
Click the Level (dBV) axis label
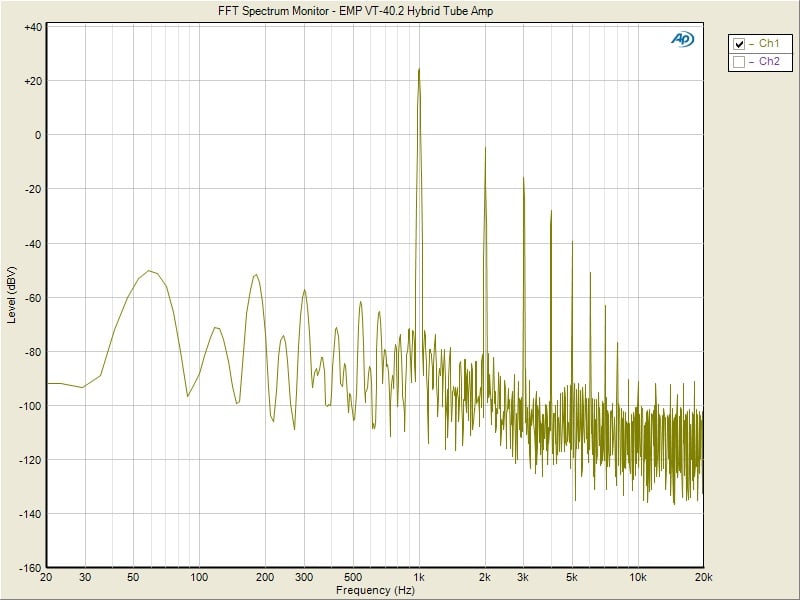coord(12,295)
